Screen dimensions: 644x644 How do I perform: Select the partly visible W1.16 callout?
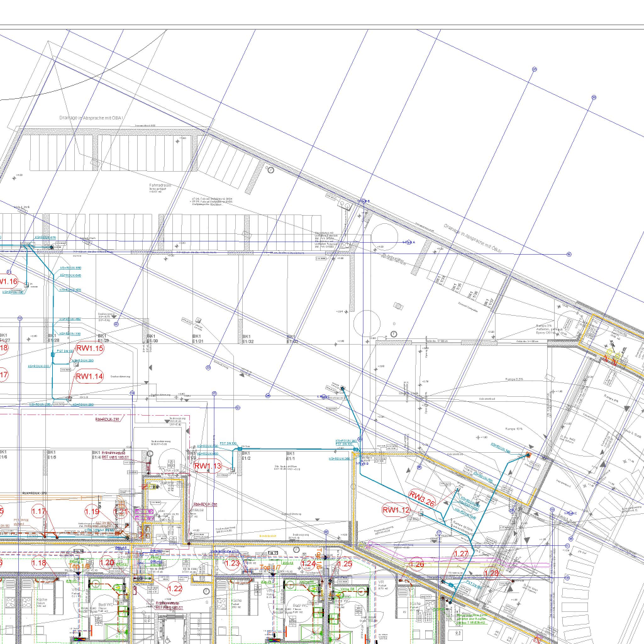(x=8, y=281)
